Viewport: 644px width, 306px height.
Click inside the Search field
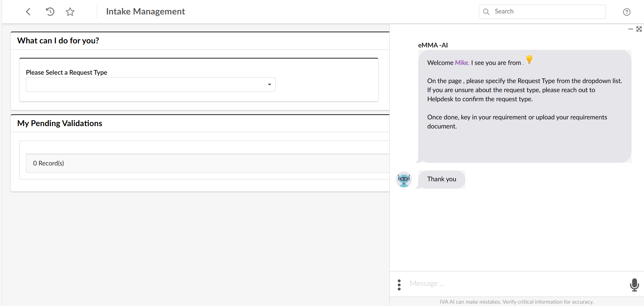point(538,11)
